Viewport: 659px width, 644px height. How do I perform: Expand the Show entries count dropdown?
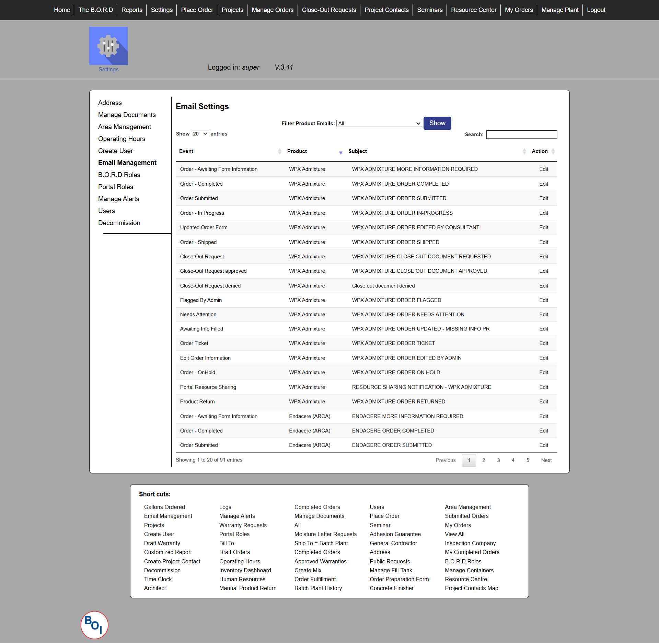(x=200, y=134)
